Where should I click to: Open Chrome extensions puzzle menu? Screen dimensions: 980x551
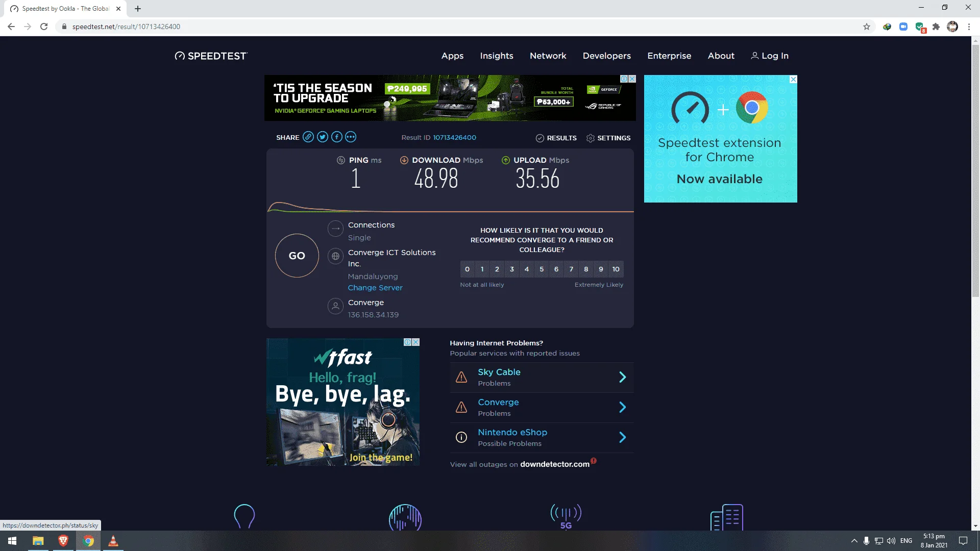(936, 27)
